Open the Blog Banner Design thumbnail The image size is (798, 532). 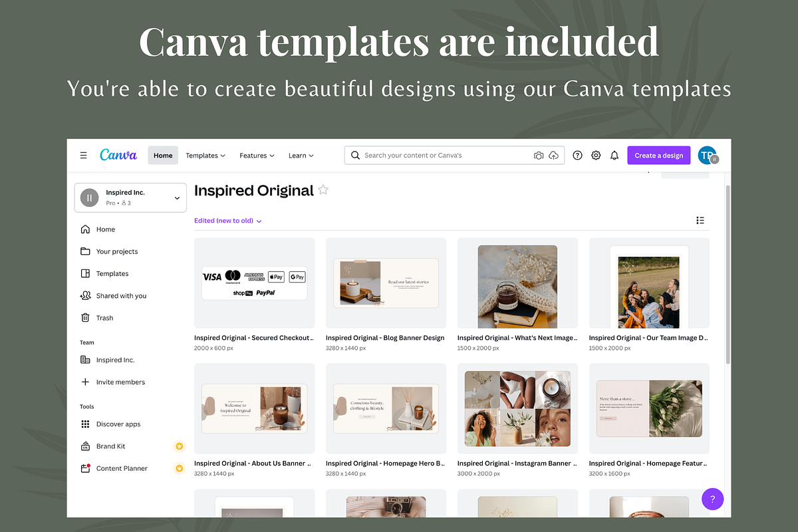click(x=386, y=283)
